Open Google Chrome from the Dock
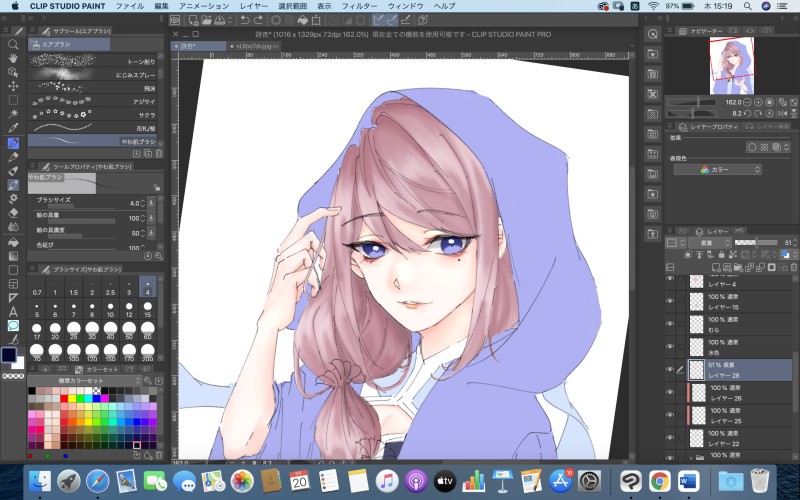 click(x=660, y=481)
